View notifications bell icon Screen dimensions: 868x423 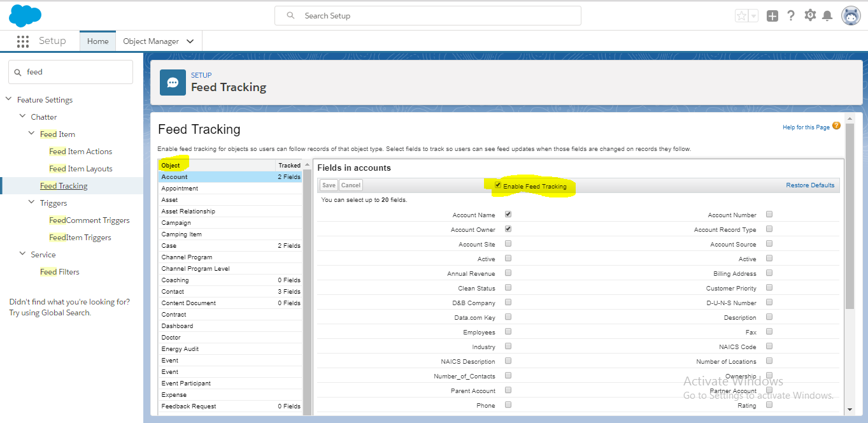click(827, 16)
